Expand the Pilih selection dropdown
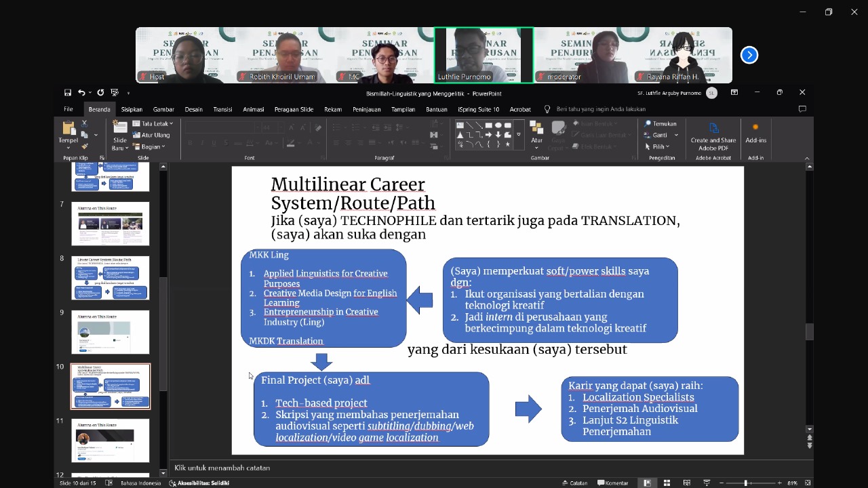The width and height of the screenshot is (868, 488). (656, 146)
